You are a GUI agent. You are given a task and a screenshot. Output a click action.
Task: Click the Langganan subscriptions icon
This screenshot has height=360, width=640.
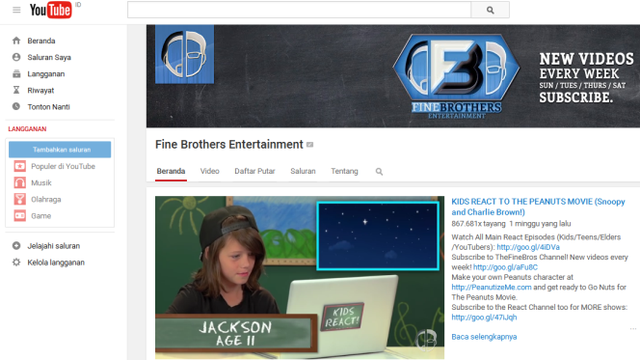(16, 74)
